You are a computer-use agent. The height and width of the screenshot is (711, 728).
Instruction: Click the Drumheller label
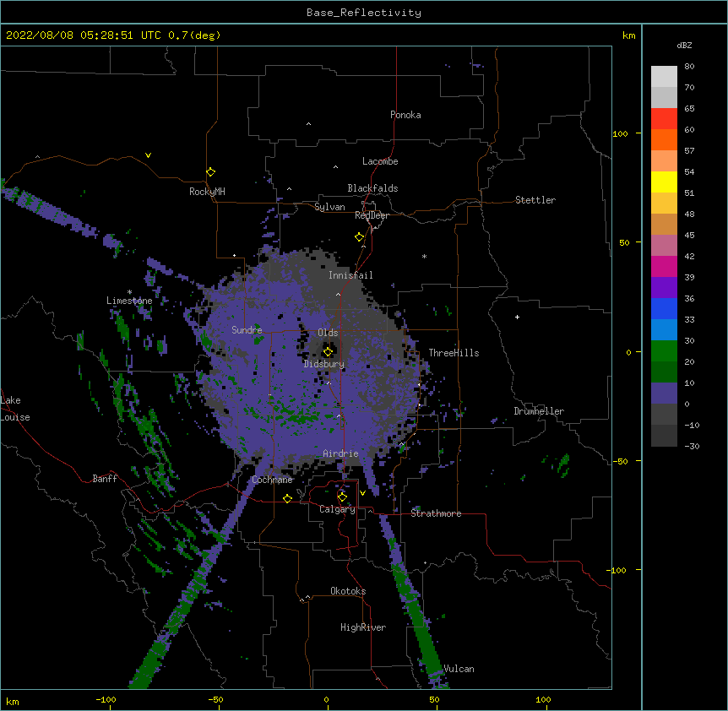tap(539, 411)
